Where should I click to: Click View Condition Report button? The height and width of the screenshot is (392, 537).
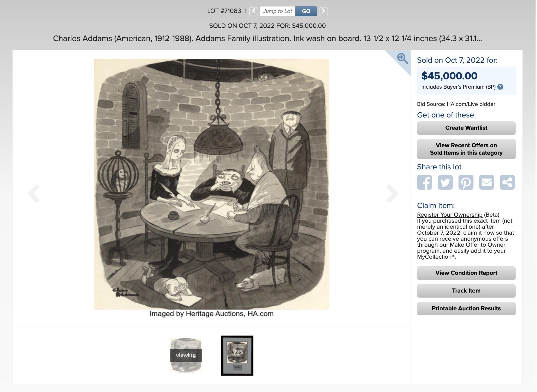coord(466,273)
